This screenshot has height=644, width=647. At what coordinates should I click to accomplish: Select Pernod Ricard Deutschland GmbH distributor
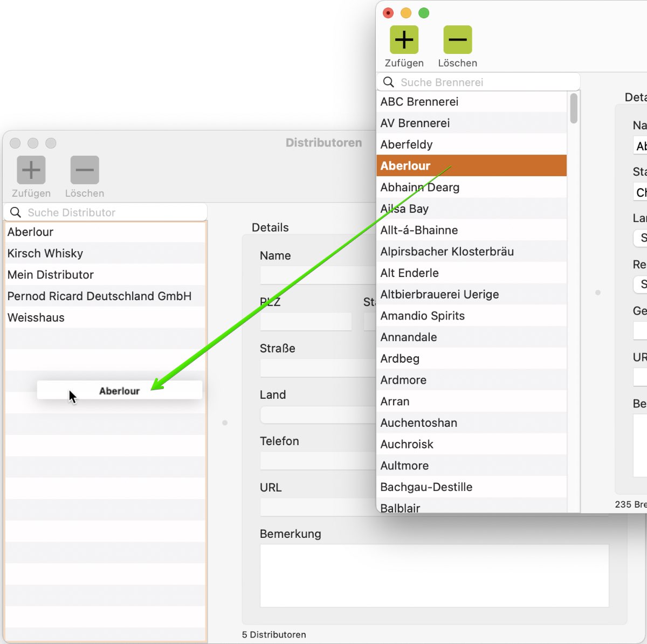[105, 296]
